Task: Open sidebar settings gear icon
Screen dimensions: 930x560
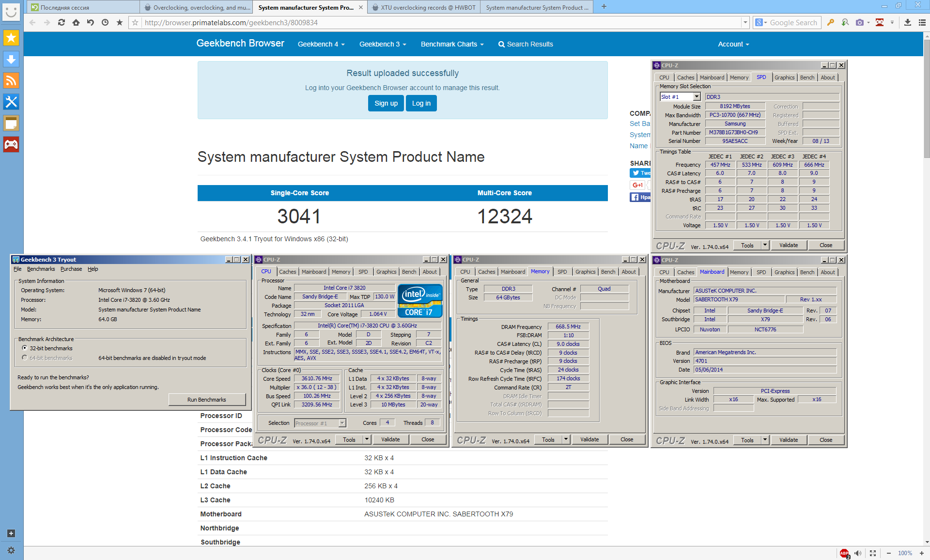Action: pyautogui.click(x=11, y=550)
